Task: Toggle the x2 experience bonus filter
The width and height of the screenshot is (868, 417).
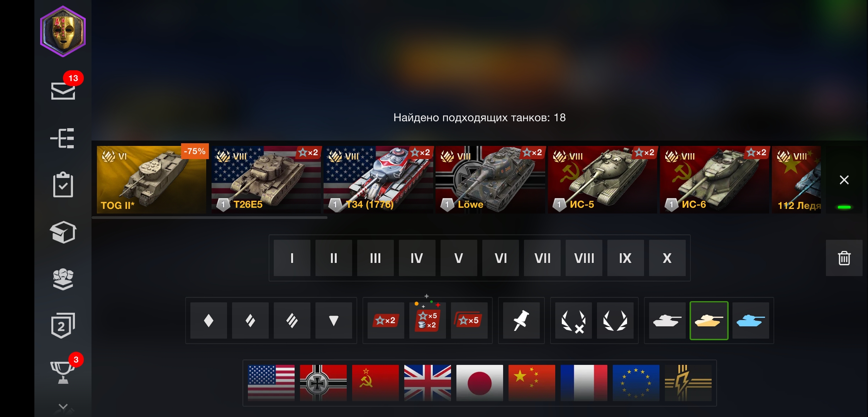Action: tap(386, 320)
